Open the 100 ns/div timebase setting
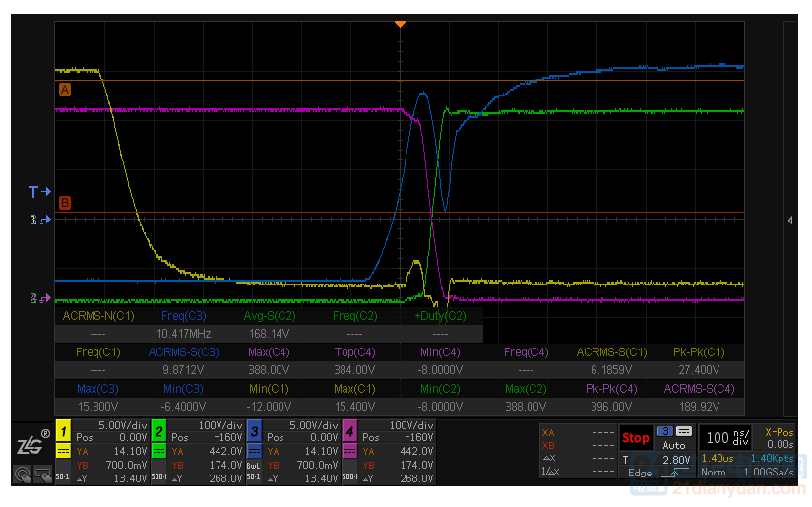This screenshot has height=507, width=812. tap(727, 438)
